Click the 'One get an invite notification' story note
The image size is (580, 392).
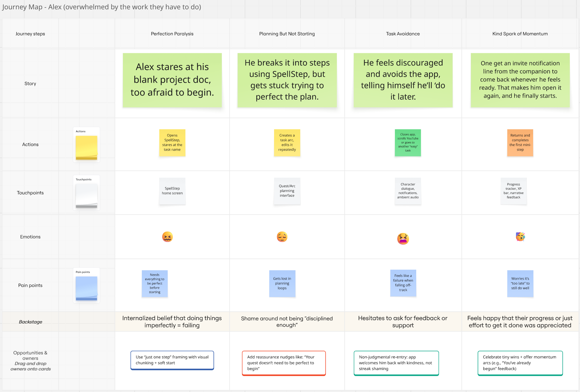[x=520, y=80]
